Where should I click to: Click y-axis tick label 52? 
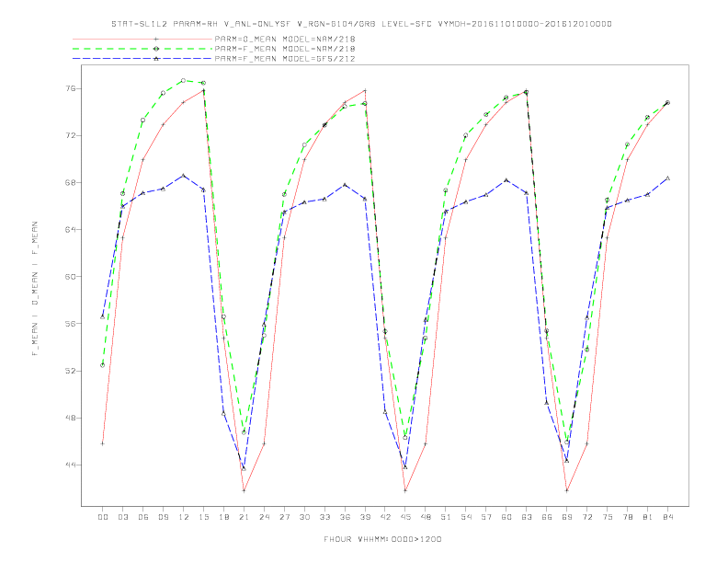(71, 371)
